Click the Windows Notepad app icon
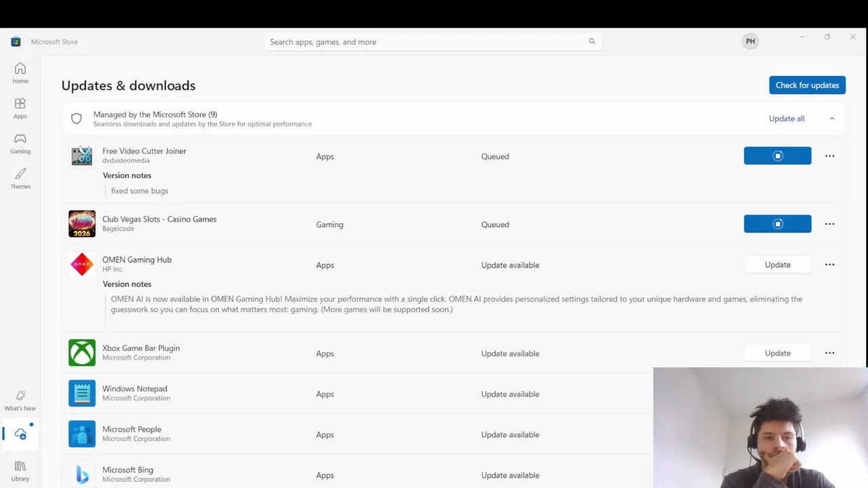This screenshot has width=868, height=488. 82,393
